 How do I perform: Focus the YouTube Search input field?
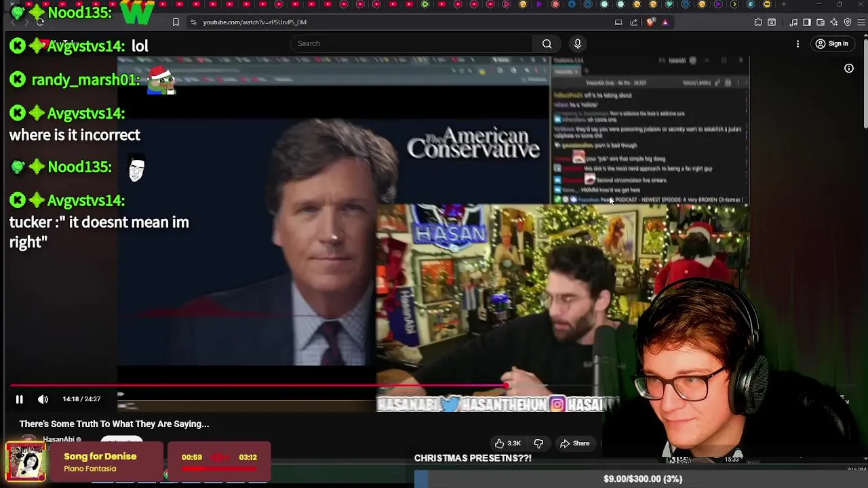[412, 43]
